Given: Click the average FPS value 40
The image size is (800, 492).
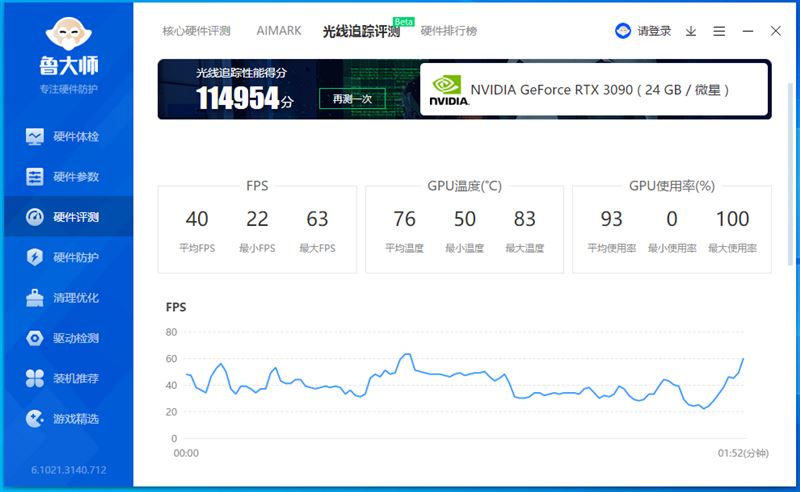Looking at the screenshot, I should pyautogui.click(x=197, y=219).
